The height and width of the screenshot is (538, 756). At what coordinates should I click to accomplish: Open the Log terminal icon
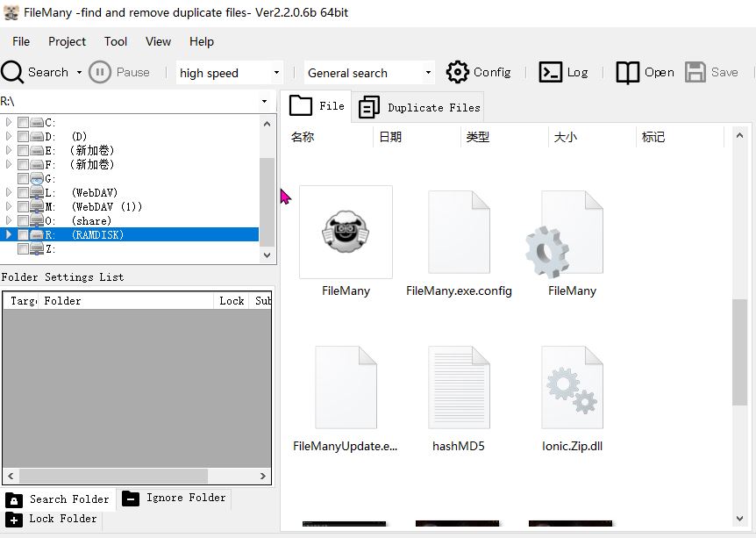(550, 72)
